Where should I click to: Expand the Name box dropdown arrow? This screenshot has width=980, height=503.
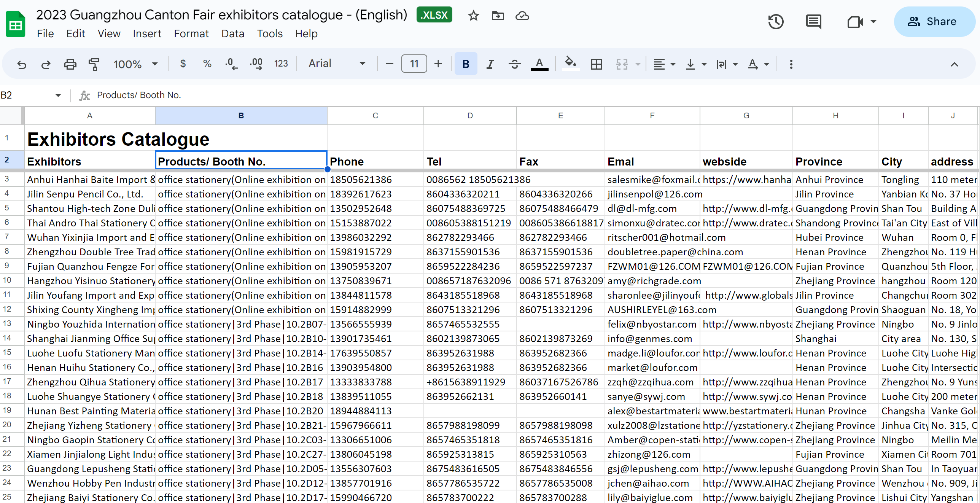[58, 95]
